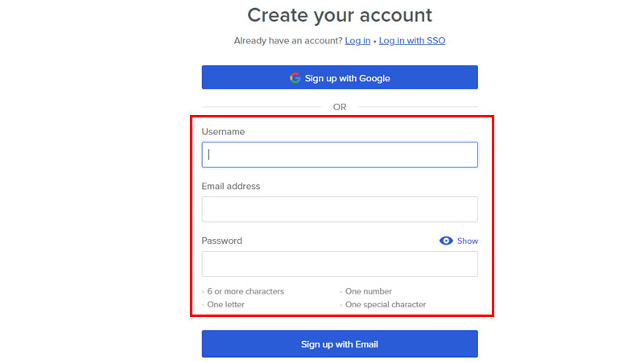This screenshot has height=362, width=644.
Task: Focus the Username input field
Action: (340, 154)
